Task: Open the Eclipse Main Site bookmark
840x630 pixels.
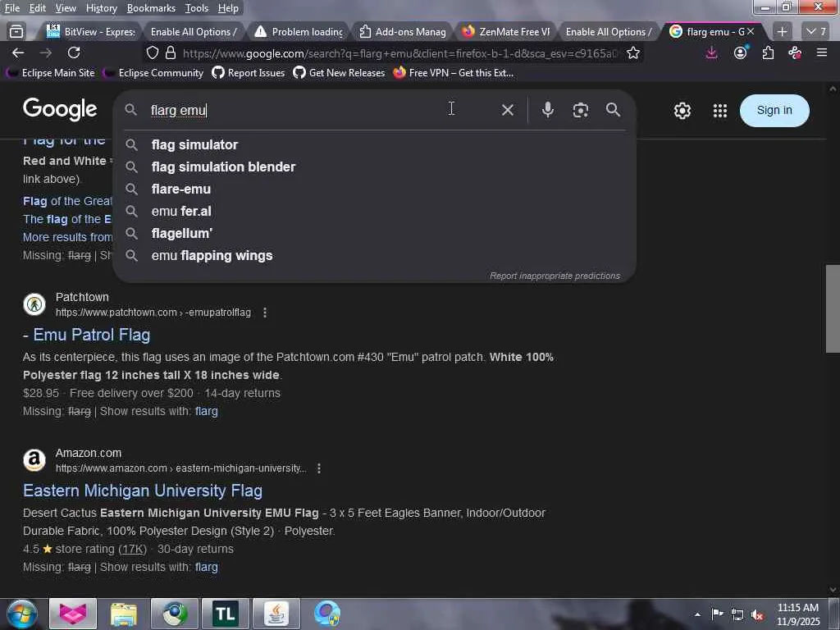Action: 50,73
